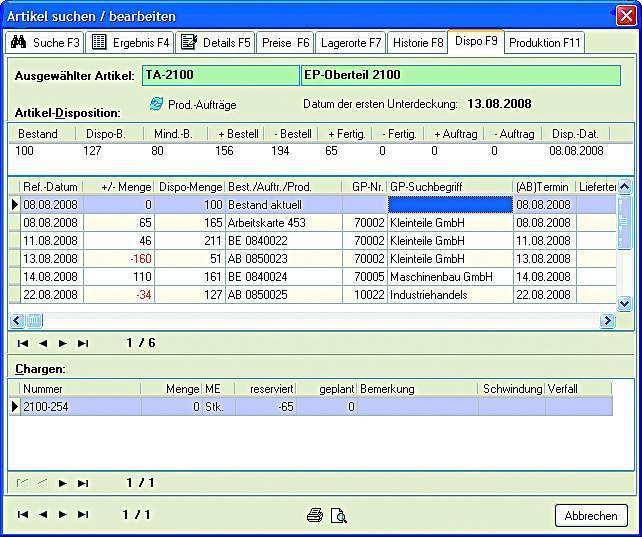This screenshot has height=537, width=642.
Task: Select the Dispo F9 tab
Action: coord(476,41)
